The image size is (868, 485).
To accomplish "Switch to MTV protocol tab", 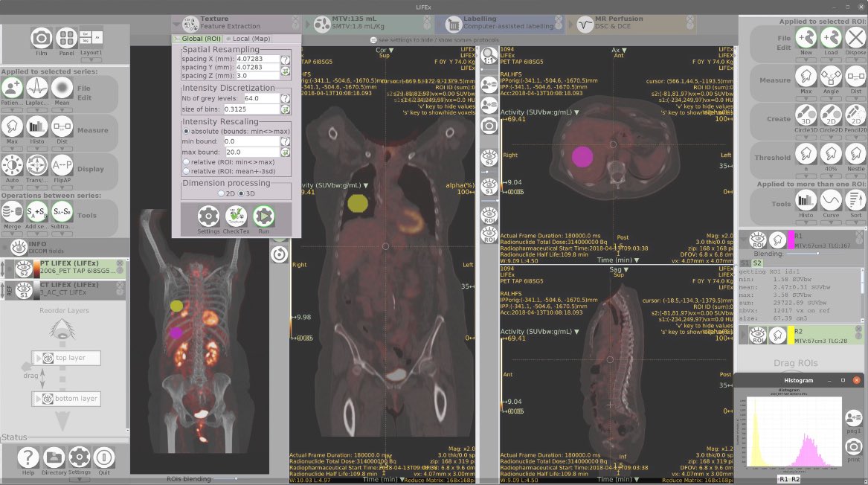I will pyautogui.click(x=367, y=23).
